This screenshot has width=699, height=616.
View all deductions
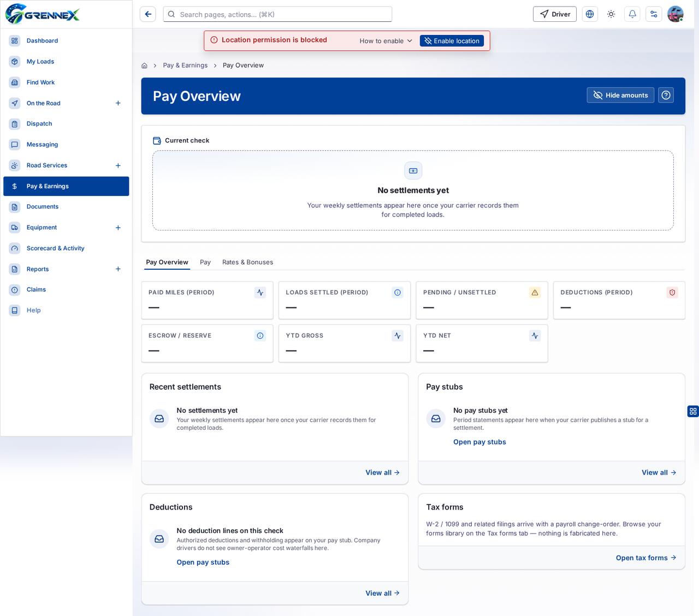(x=382, y=593)
